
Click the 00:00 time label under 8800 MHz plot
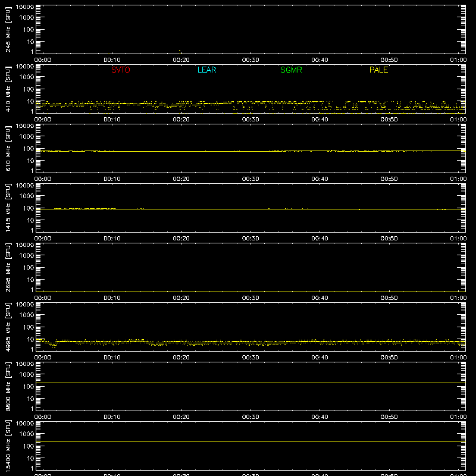(x=43, y=417)
